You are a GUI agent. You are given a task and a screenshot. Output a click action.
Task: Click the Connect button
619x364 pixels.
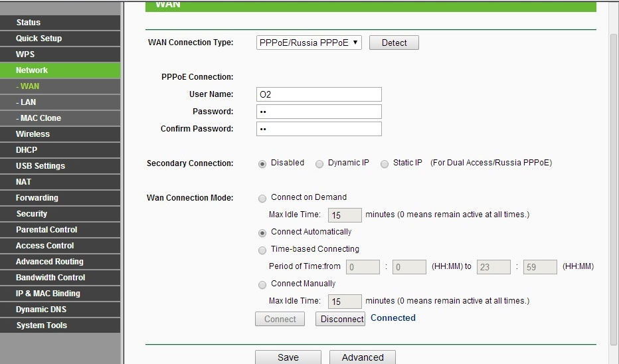click(280, 319)
